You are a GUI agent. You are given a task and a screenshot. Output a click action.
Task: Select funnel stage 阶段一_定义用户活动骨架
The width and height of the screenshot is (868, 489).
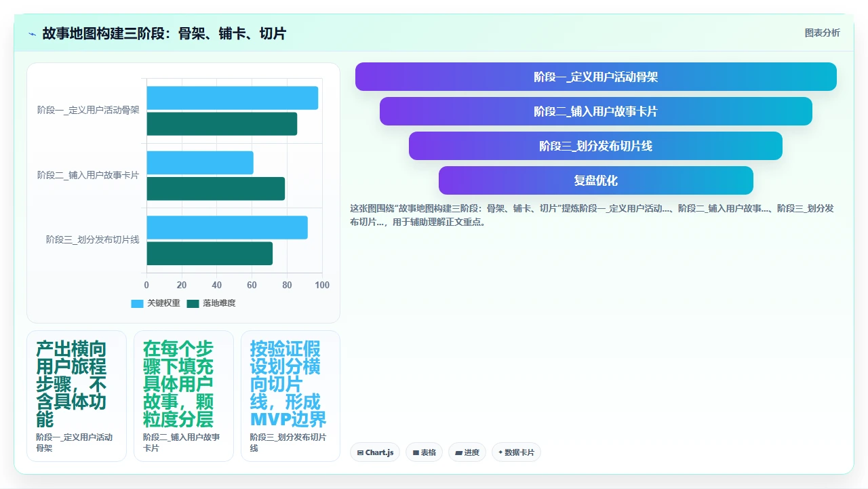596,77
